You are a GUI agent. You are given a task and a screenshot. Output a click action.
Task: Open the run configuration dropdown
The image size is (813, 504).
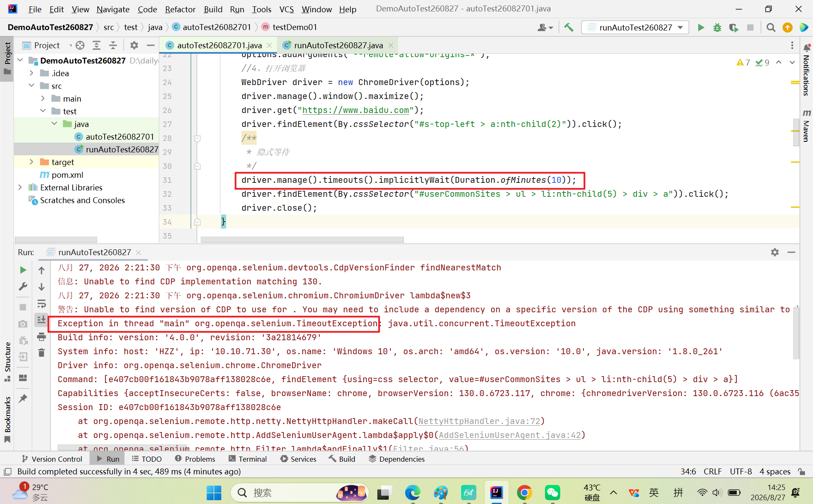(x=635, y=28)
